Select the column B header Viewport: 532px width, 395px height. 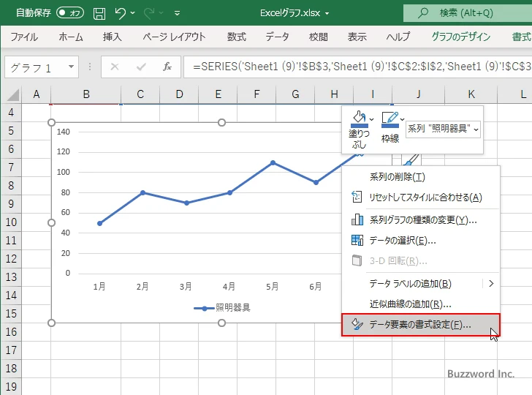click(x=86, y=94)
